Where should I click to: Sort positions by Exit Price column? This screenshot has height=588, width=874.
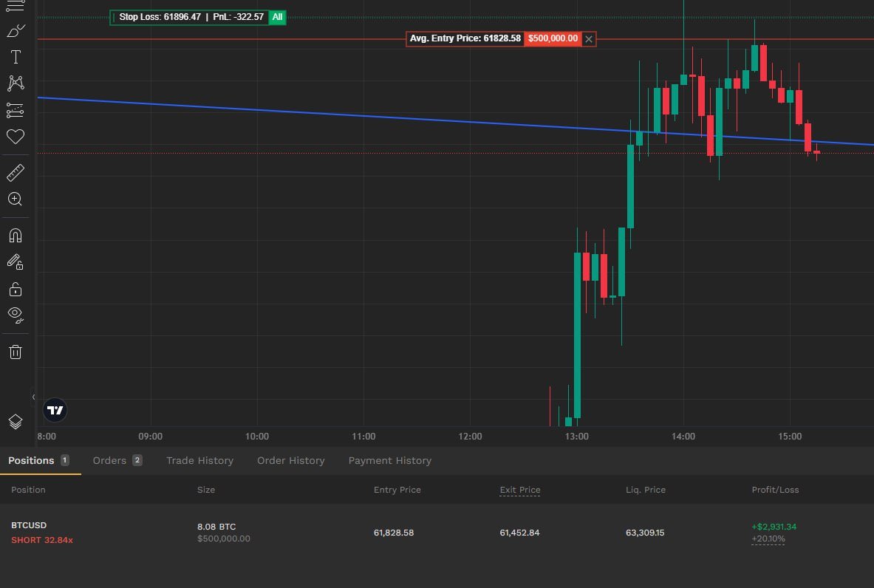pyautogui.click(x=519, y=490)
